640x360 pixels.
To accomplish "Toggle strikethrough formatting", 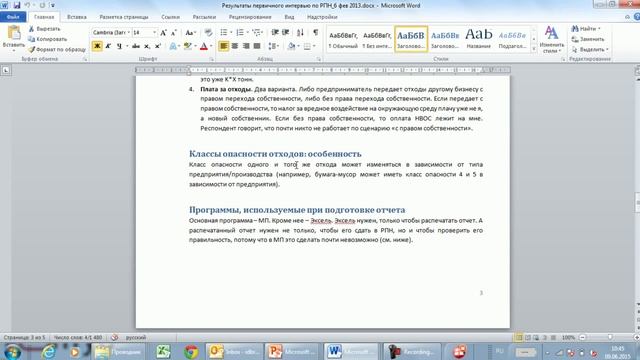I will 136,46.
